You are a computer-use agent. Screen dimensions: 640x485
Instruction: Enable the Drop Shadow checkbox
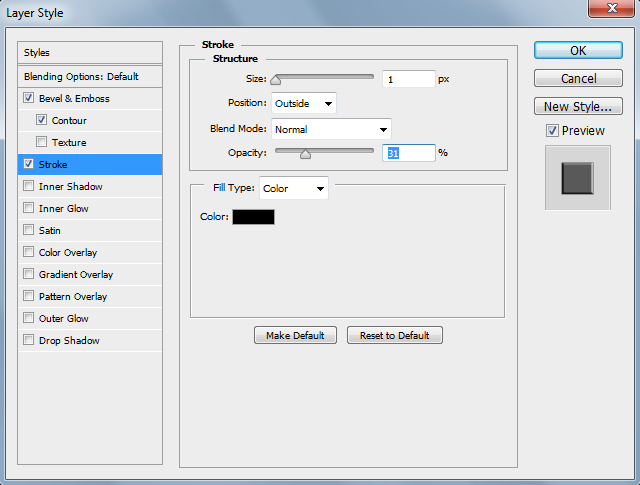pos(29,340)
